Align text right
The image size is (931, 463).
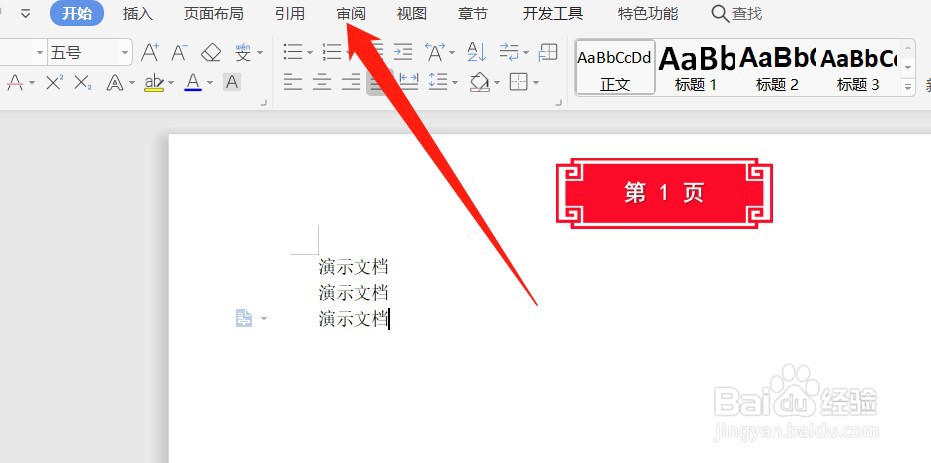click(x=351, y=82)
